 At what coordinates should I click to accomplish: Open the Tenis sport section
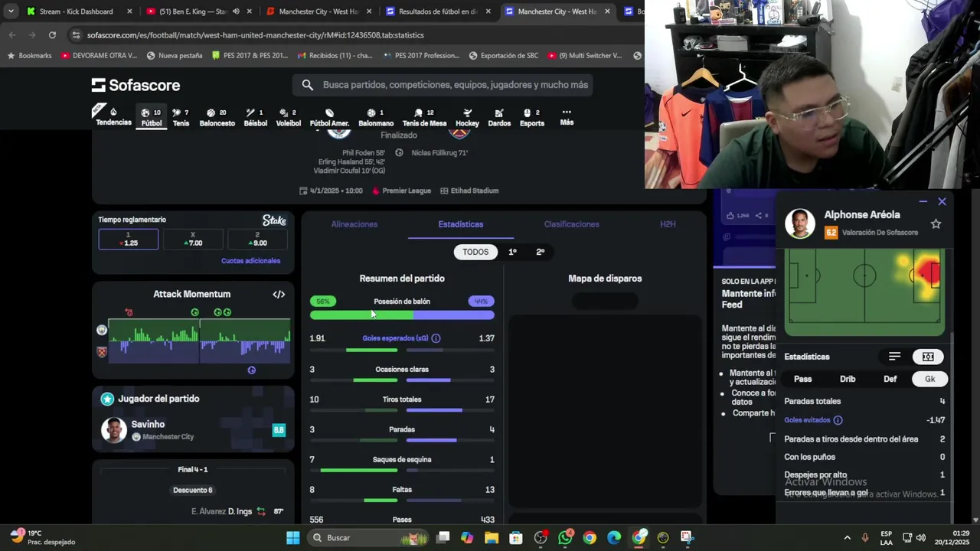click(x=181, y=116)
